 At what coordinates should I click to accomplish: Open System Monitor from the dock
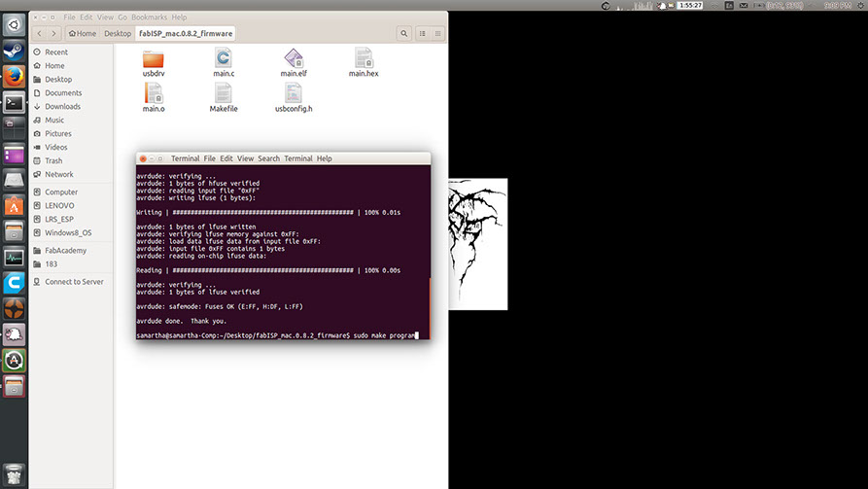point(14,258)
